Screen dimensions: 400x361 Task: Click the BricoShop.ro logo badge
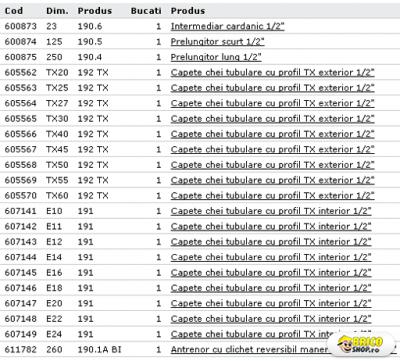coord(360,345)
